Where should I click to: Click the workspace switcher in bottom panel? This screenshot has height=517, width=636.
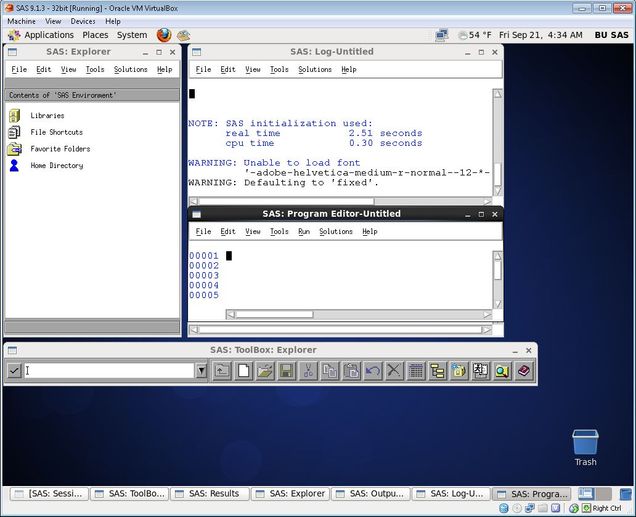[595, 494]
